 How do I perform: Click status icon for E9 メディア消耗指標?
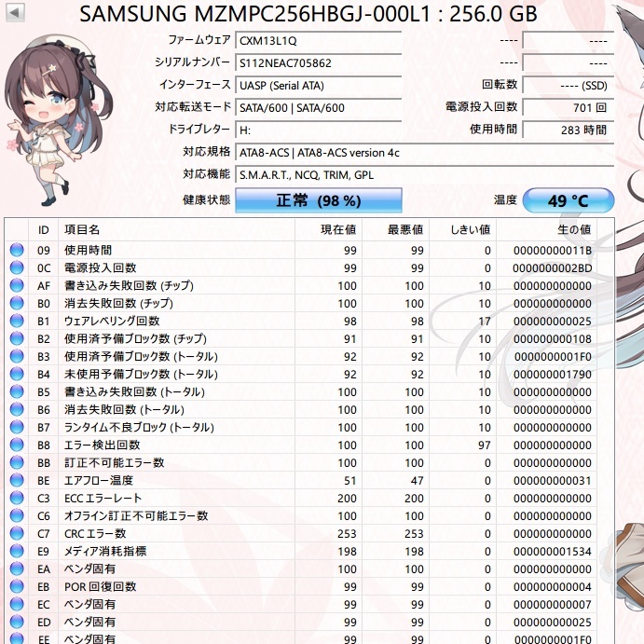click(x=17, y=551)
